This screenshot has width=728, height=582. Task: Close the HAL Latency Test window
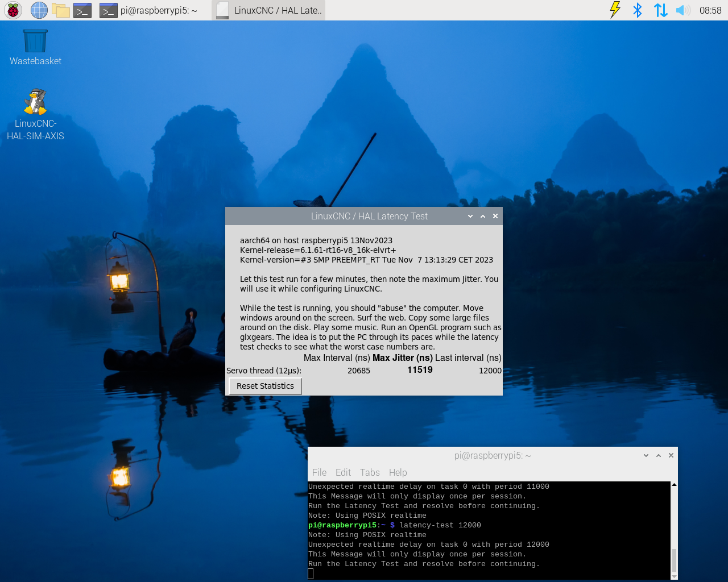pyautogui.click(x=495, y=216)
